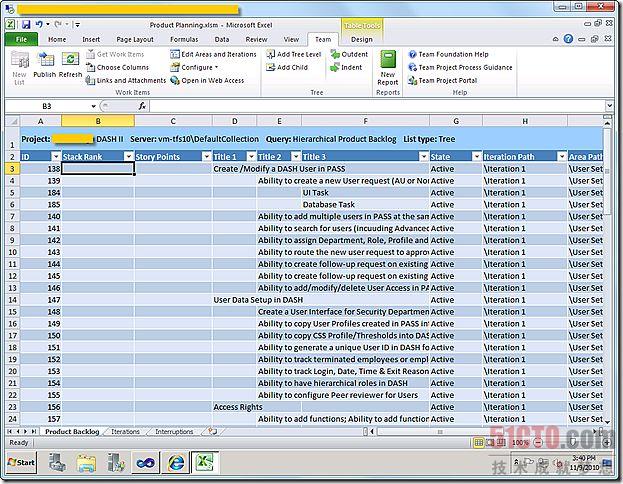This screenshot has height=484, width=623.
Task: Switch to the Formulas tab
Action: point(184,39)
